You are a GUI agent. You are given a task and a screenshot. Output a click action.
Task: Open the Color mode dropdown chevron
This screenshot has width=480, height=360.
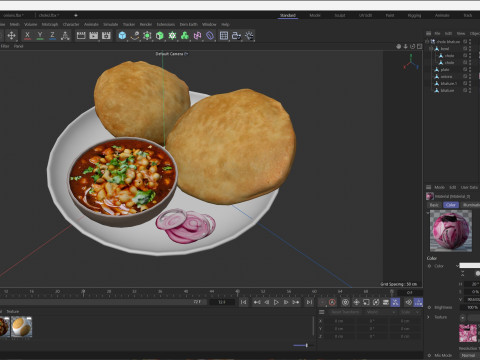[457, 266]
